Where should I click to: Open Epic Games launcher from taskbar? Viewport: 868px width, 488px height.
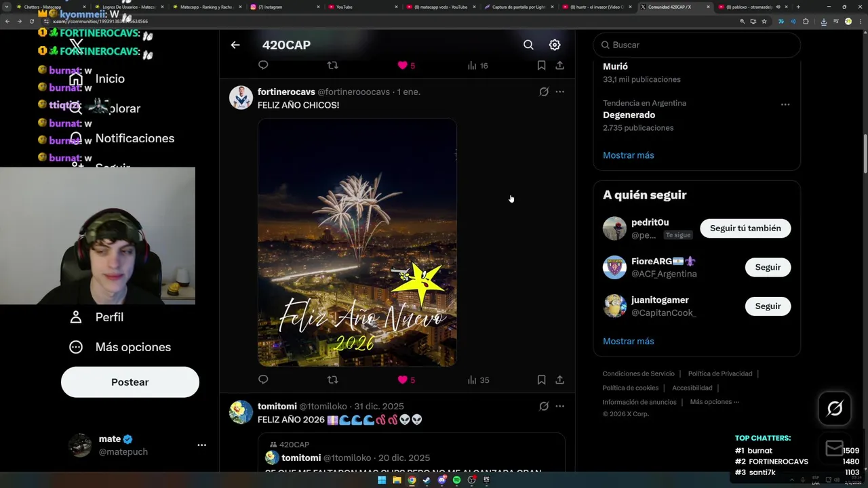[x=486, y=480]
